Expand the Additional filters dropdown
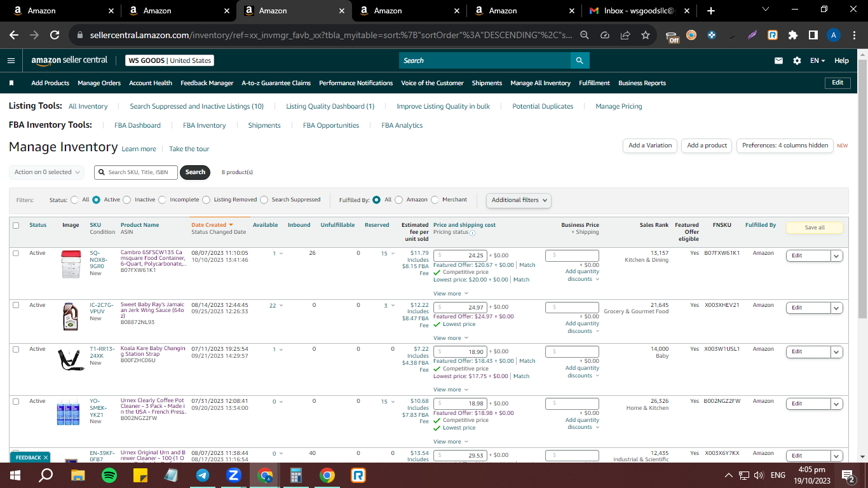Screen dimensions: 868x488 (x=519, y=200)
